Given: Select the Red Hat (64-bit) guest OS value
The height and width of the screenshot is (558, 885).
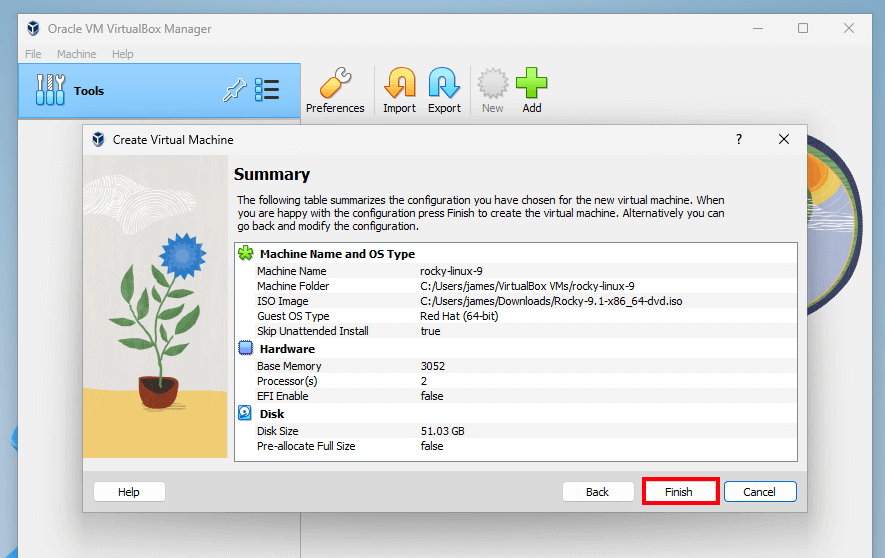Looking at the screenshot, I should pyautogui.click(x=459, y=316).
